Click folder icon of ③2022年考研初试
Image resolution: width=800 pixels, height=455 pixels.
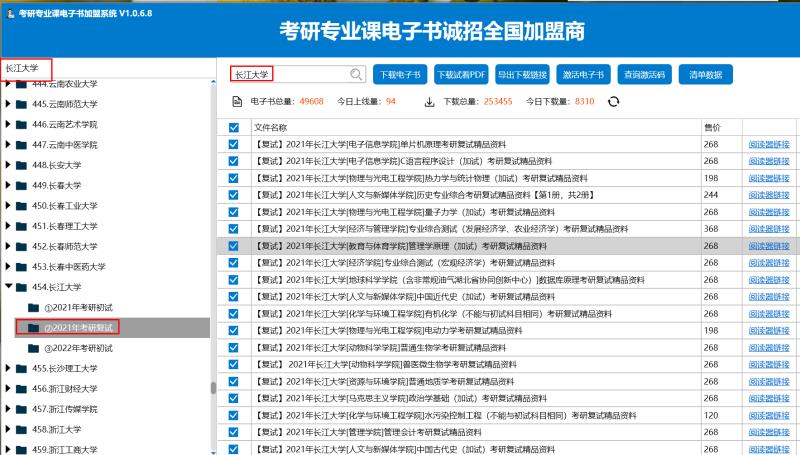point(34,348)
